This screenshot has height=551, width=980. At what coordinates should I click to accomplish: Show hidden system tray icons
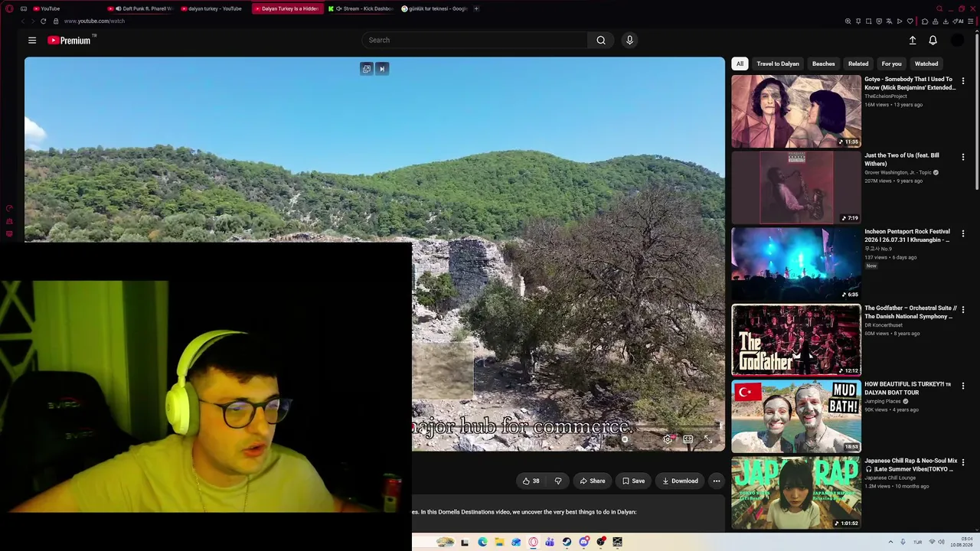point(890,543)
